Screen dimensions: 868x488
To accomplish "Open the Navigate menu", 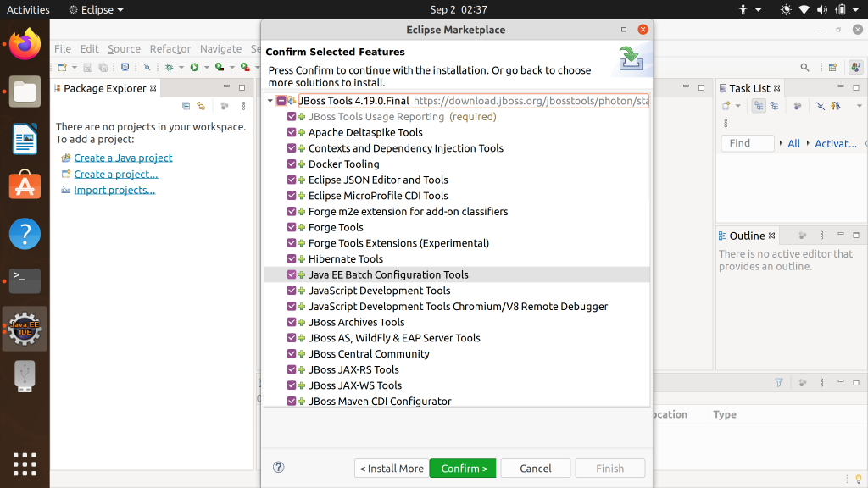I will pyautogui.click(x=220, y=49).
